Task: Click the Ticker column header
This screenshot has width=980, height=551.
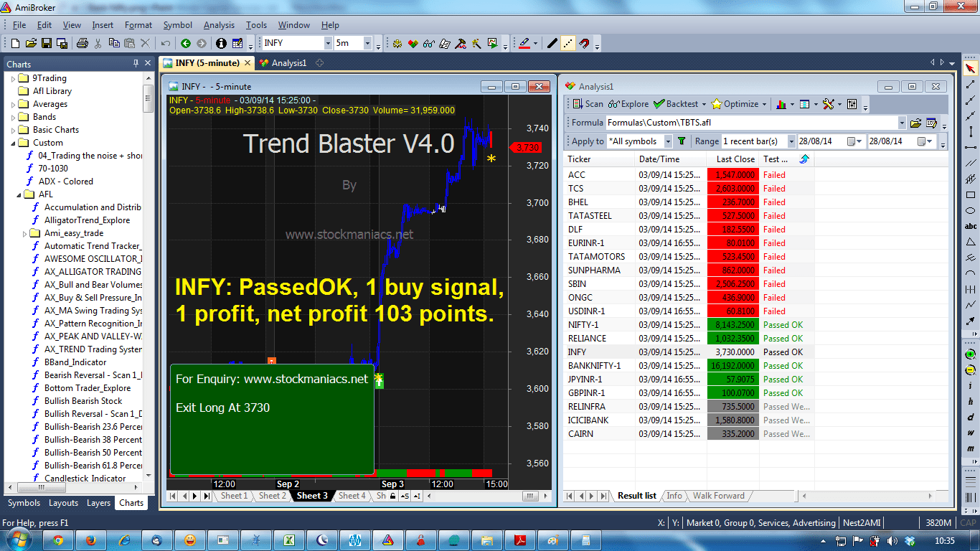Action: (x=599, y=159)
